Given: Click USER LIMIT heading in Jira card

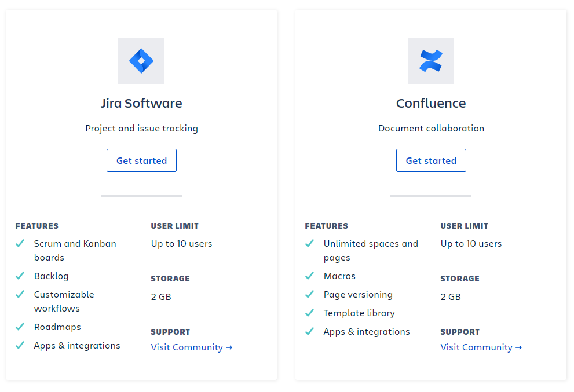Looking at the screenshot, I should 174,226.
